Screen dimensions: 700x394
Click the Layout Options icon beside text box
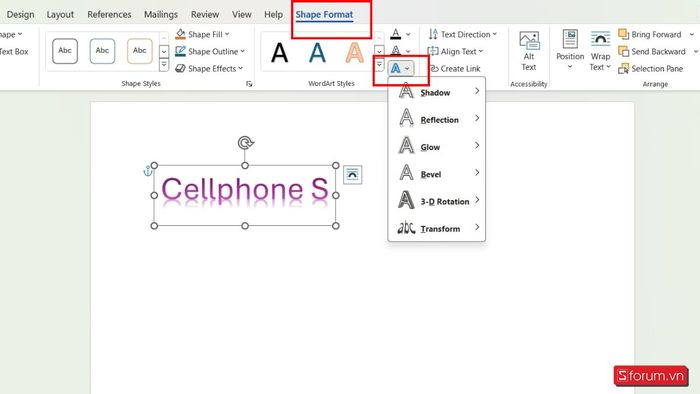[x=352, y=174]
